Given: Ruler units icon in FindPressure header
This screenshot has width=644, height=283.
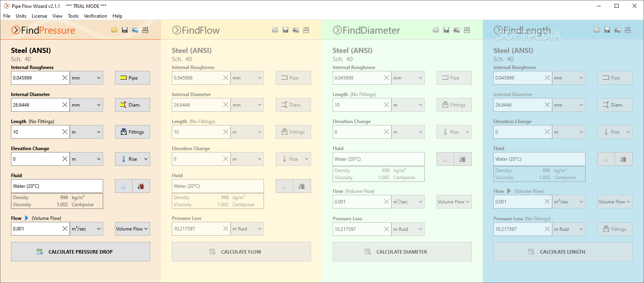Looking at the screenshot, I should point(145,30).
